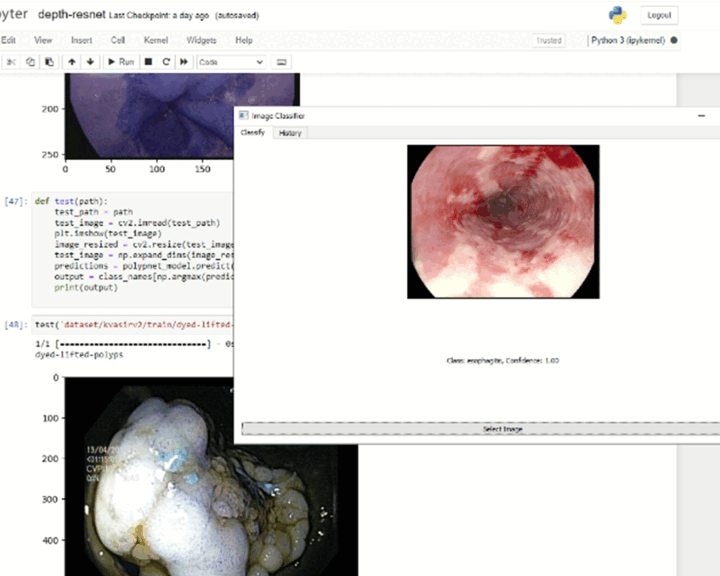Click the paste cells icon
The width and height of the screenshot is (720, 576).
point(48,62)
